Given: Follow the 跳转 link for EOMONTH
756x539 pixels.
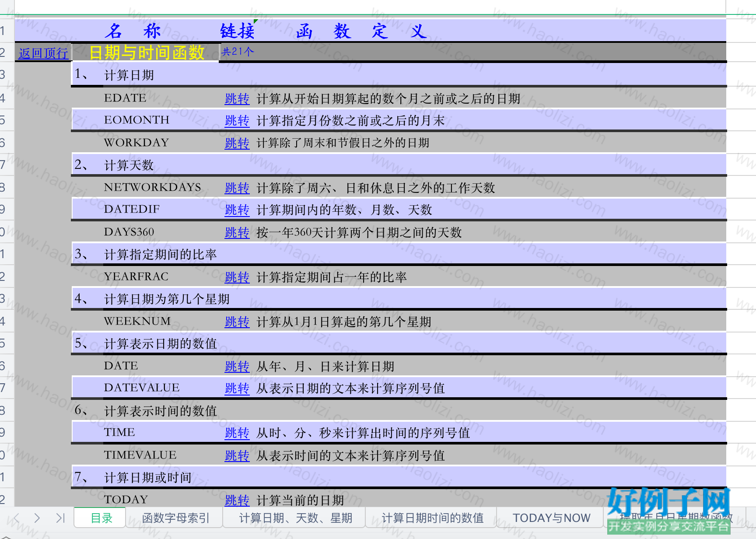Looking at the screenshot, I should 237,120.
